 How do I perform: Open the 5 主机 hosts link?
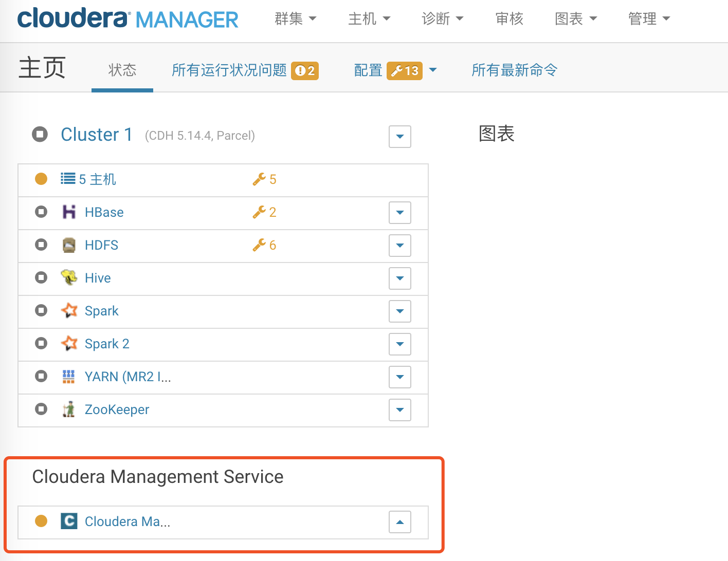point(98,179)
